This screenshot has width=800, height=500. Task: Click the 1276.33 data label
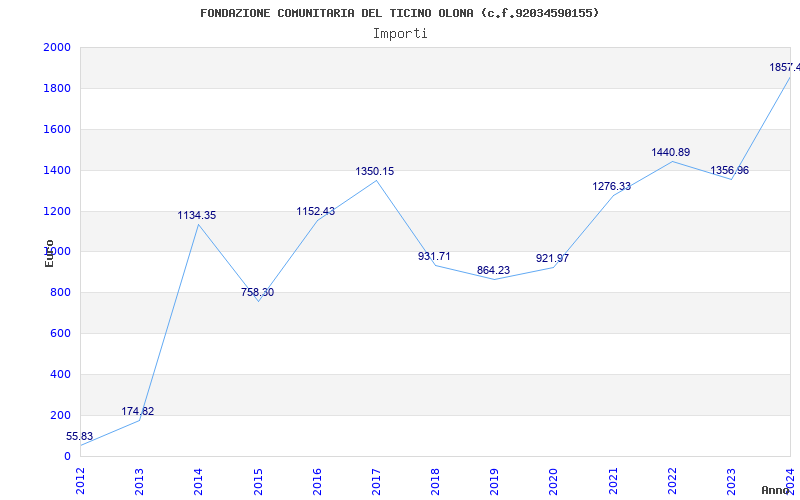(611, 186)
